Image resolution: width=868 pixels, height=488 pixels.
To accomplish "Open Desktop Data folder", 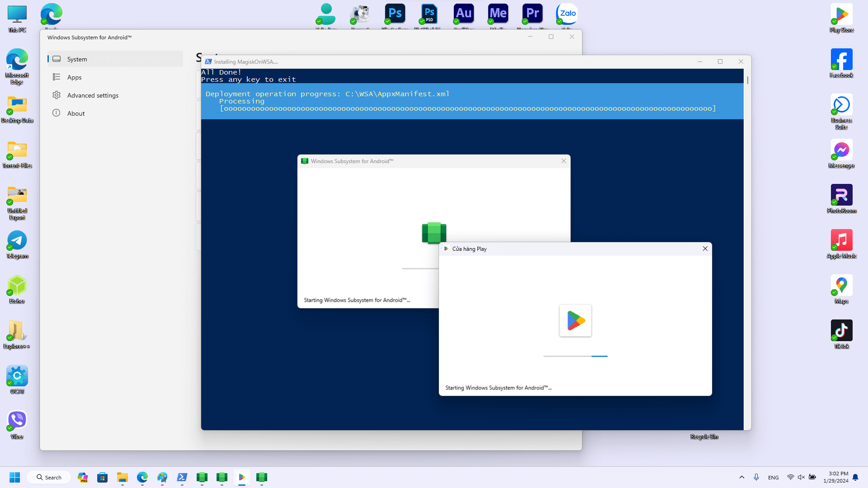I will click(x=17, y=109).
